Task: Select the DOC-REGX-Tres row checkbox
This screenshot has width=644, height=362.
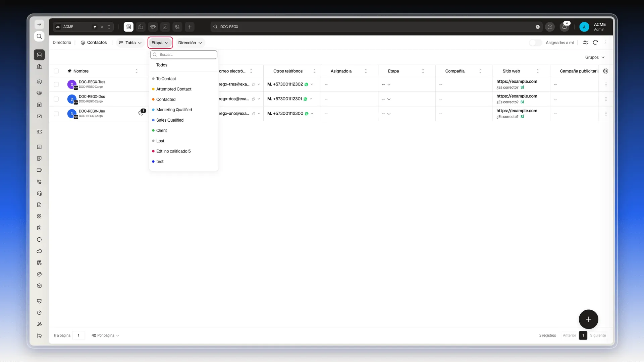Action: click(56, 84)
